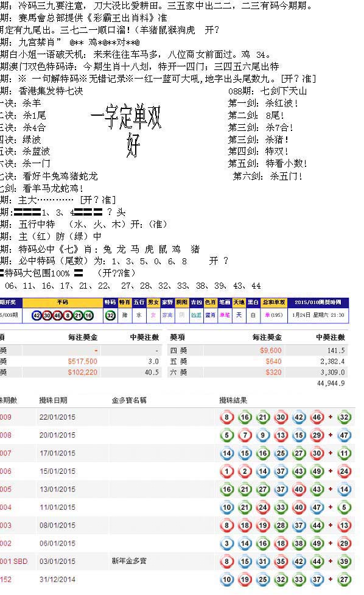
Task: Select ball 10 in the 11/01/2015 row
Action: [227, 507]
